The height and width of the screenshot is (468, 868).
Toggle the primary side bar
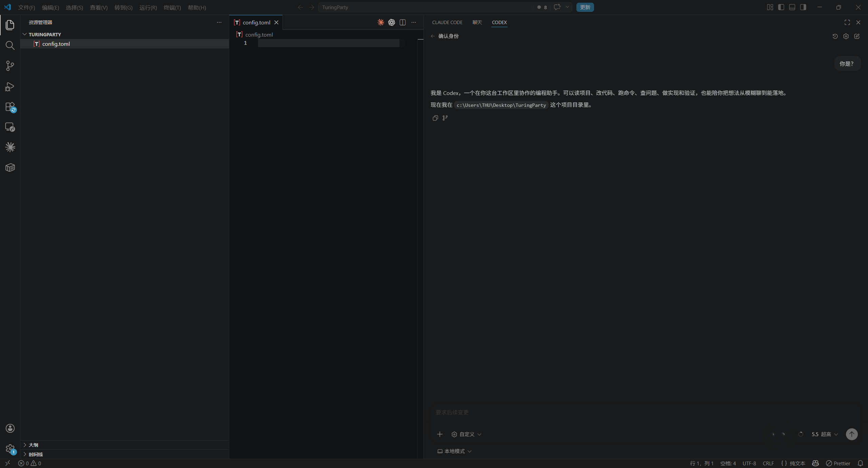781,7
